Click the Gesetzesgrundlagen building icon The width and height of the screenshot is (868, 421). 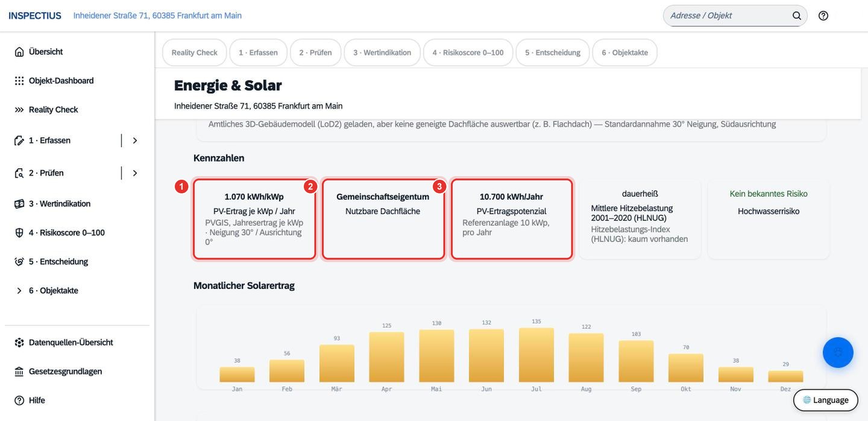19,372
